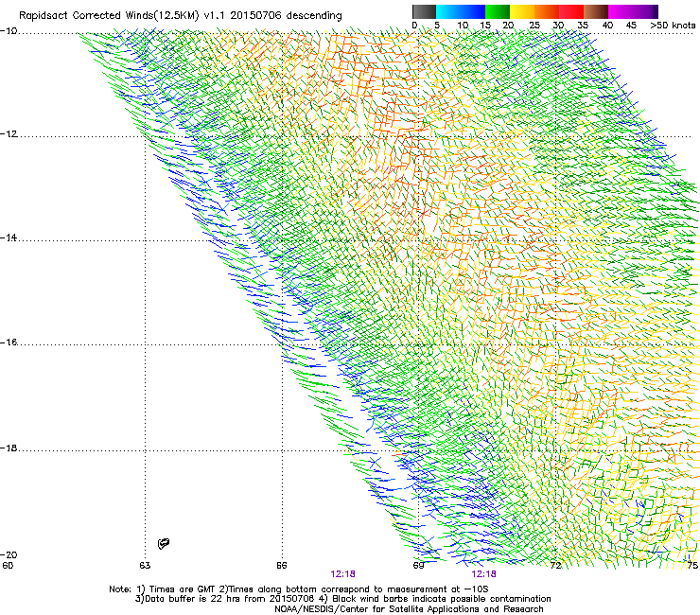Screen dimensions: 700x615
Task: Click the longitude label '63'
Action: tap(145, 565)
